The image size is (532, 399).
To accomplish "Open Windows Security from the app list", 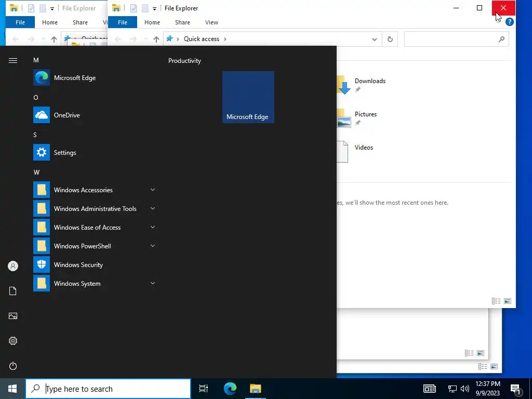I will pos(95,264).
